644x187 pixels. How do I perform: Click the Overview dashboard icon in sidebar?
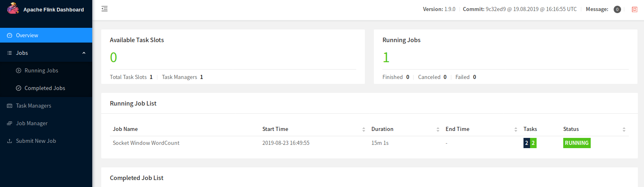[10, 36]
